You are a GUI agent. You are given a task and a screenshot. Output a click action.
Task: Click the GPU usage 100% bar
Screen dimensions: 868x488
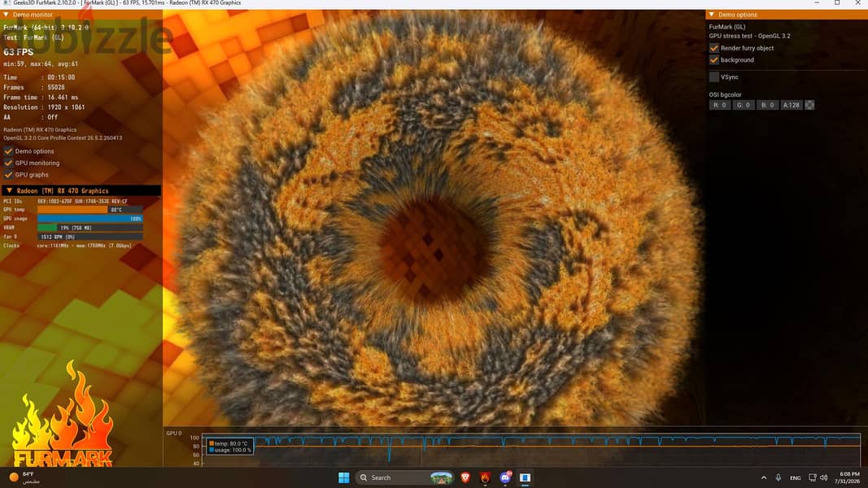(89, 219)
